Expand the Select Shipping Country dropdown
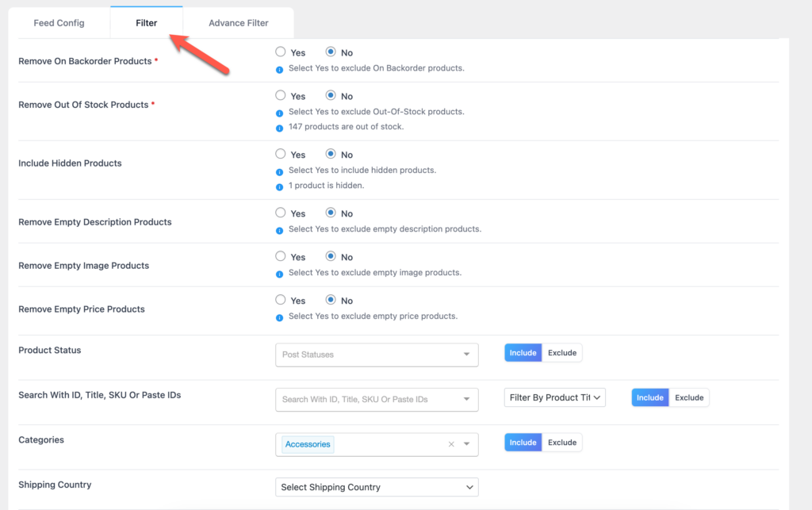 (x=377, y=487)
